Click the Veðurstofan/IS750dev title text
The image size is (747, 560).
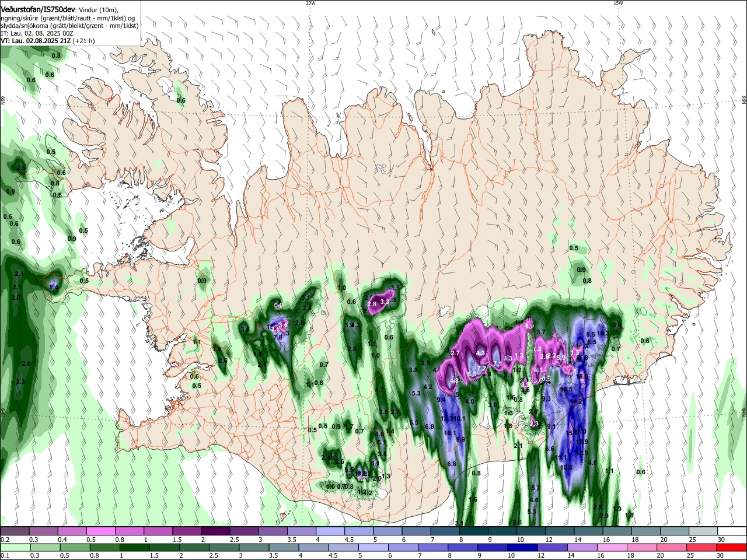click(37, 9)
